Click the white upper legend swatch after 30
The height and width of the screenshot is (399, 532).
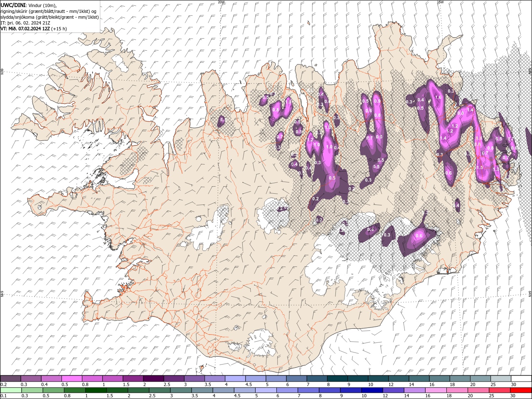521,379
